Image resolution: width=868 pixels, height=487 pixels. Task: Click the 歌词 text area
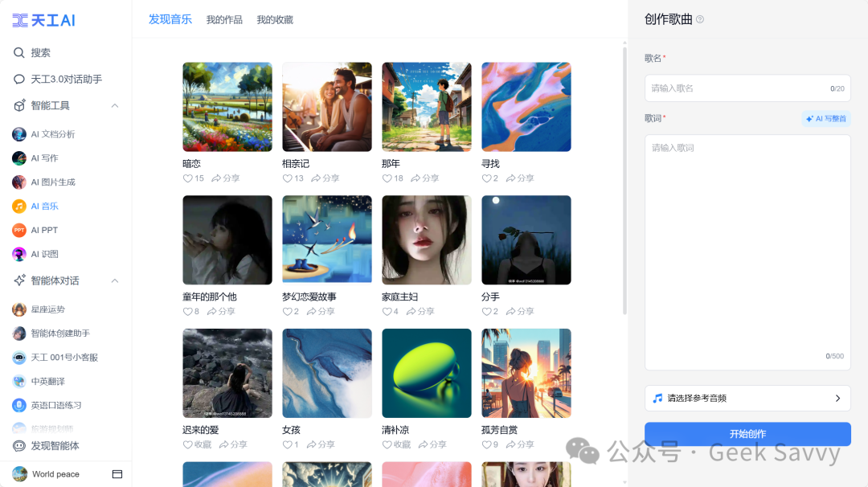tap(747, 252)
